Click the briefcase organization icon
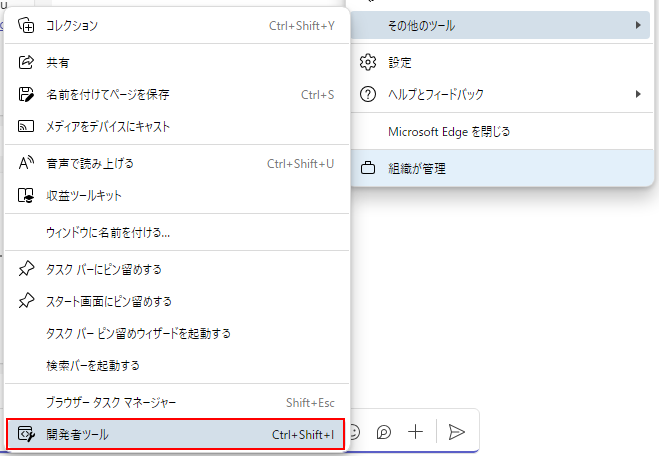The height and width of the screenshot is (456, 659). (x=368, y=168)
